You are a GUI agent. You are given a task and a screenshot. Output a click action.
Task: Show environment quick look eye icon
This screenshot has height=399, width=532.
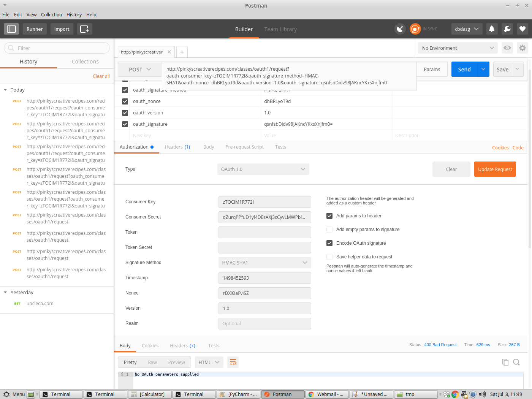click(507, 47)
